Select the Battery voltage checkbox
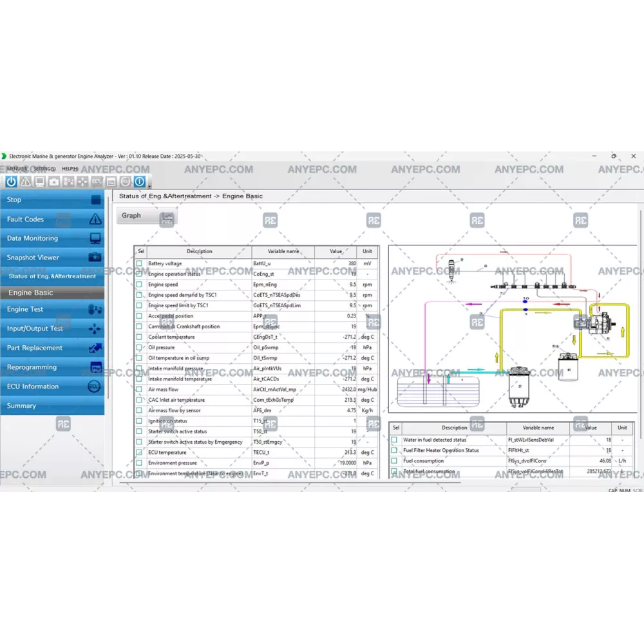Viewport: 644px width, 644px height. click(x=139, y=263)
